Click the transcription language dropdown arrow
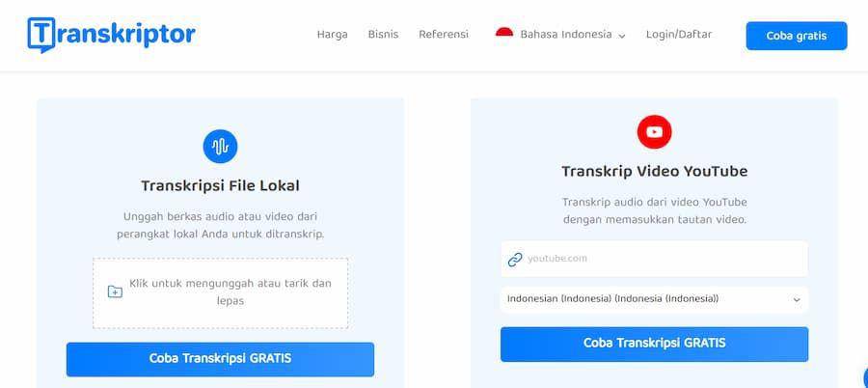Viewport: 868px width, 388px height. [797, 300]
